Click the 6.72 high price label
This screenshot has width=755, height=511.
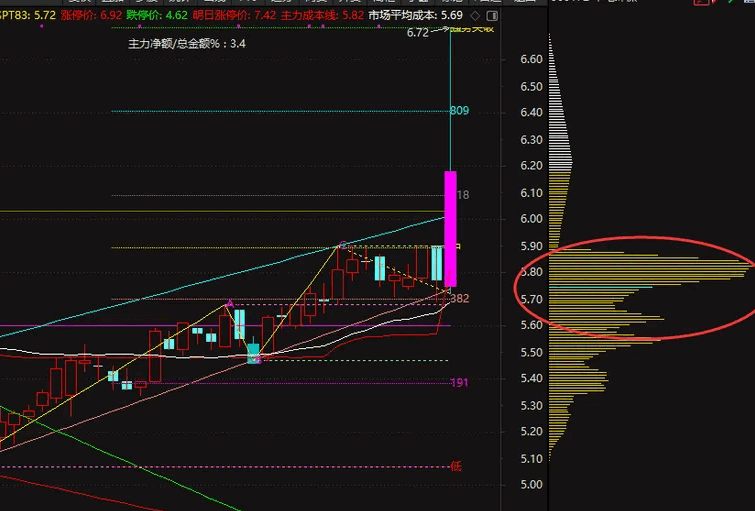click(x=417, y=33)
